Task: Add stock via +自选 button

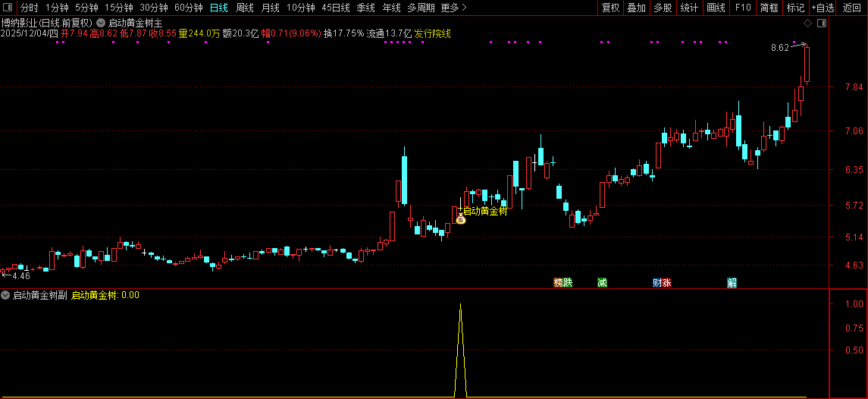Action: [x=823, y=8]
